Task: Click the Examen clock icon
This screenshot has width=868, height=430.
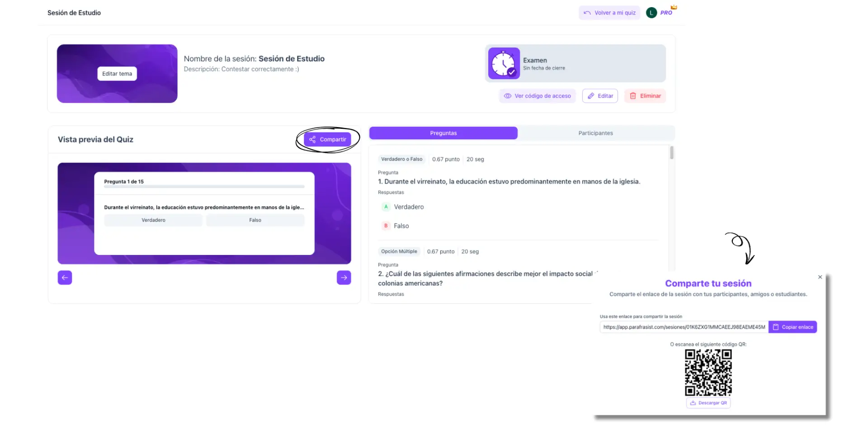Action: tap(504, 63)
